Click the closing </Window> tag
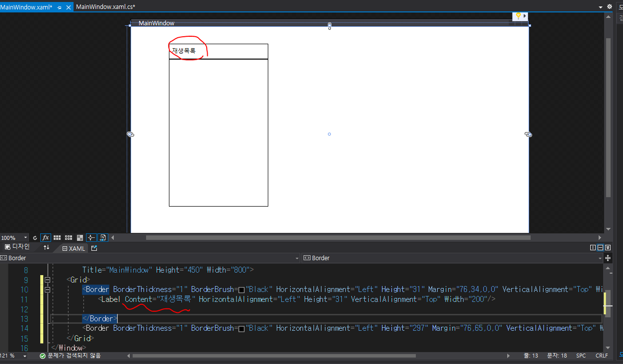623x364 pixels. [69, 348]
